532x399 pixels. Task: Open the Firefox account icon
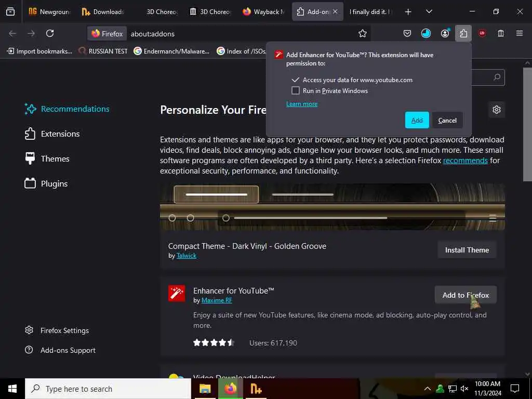(445, 33)
